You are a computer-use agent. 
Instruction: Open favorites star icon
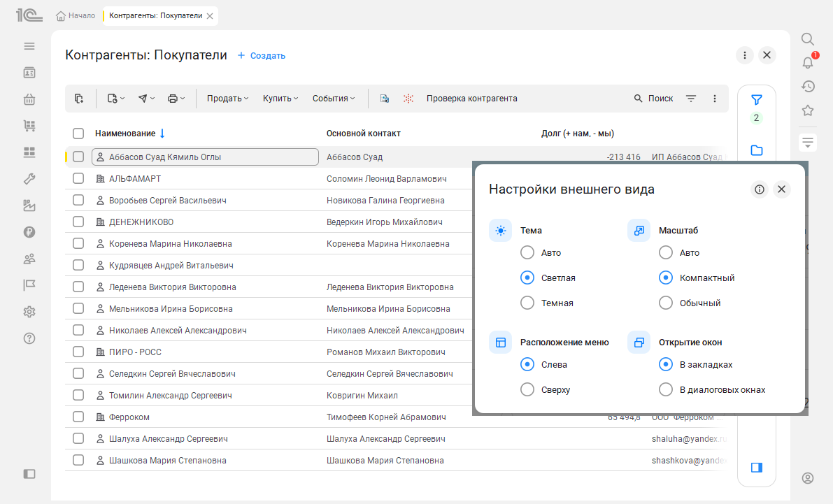click(x=808, y=110)
